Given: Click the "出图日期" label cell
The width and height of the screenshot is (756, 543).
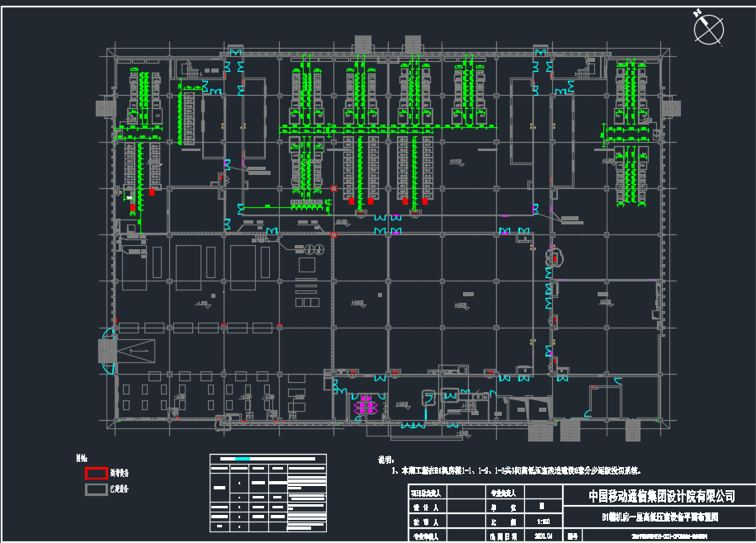Looking at the screenshot, I should coord(504,536).
